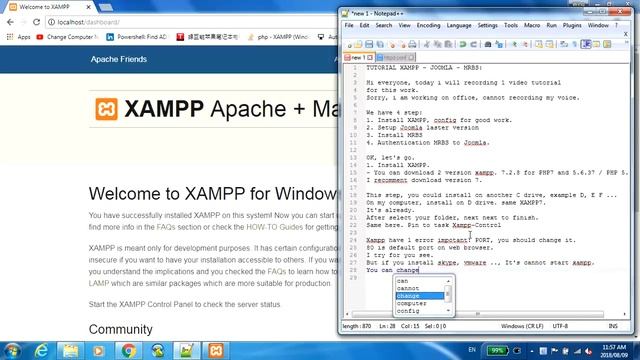This screenshot has width=640, height=360.
Task: Click 'UTF-8' encoding in status bar
Action: pyautogui.click(x=560, y=326)
